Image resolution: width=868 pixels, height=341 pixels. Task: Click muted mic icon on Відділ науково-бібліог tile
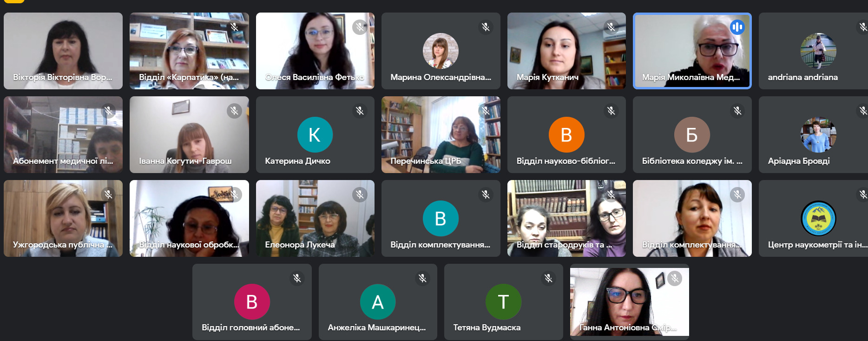611,111
